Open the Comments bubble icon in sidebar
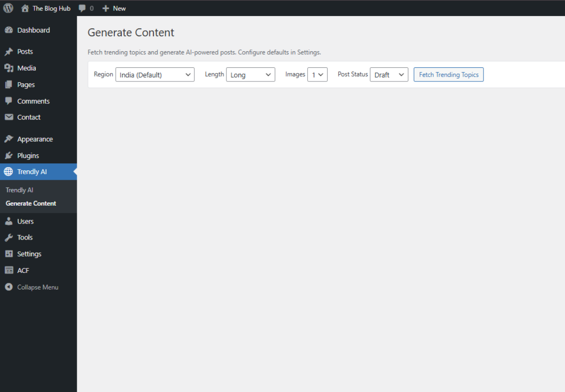 (x=10, y=101)
